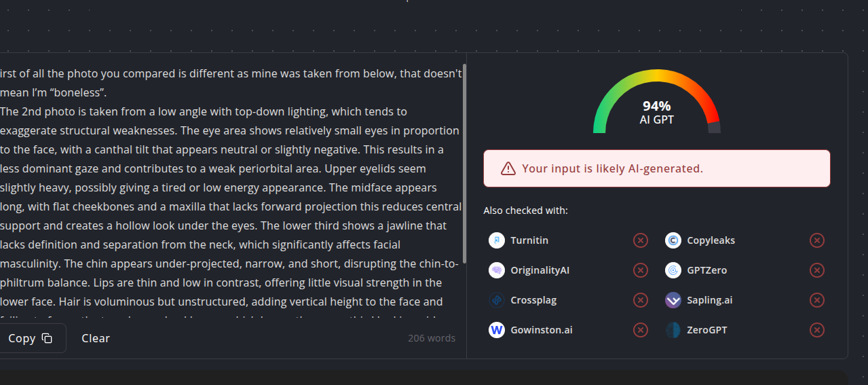Click the OriginalityAI logo icon
868x385 pixels.
coord(497,270)
